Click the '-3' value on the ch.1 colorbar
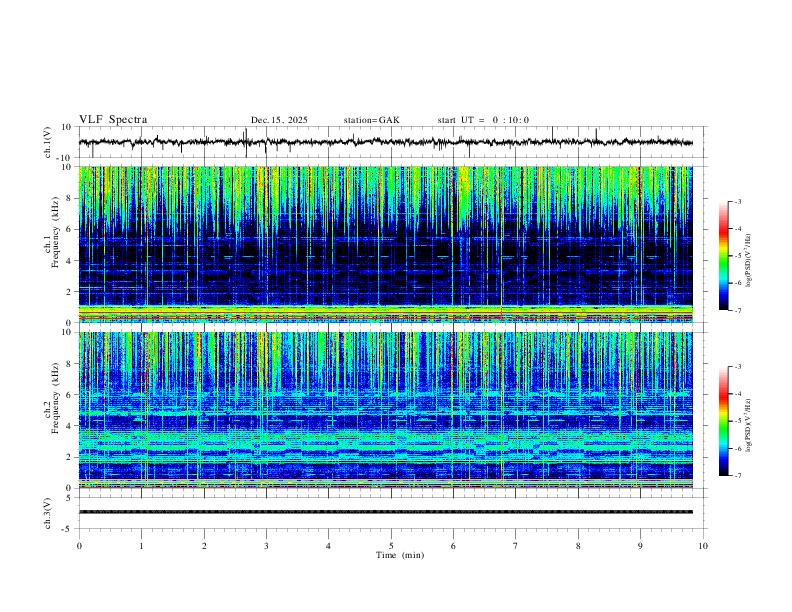Screen dimensions: 792x612 [737, 201]
